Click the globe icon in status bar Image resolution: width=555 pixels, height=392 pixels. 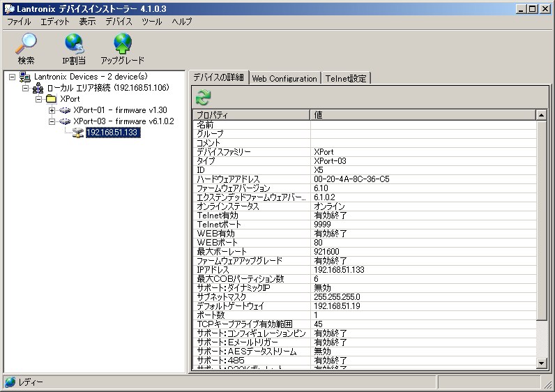point(10,382)
